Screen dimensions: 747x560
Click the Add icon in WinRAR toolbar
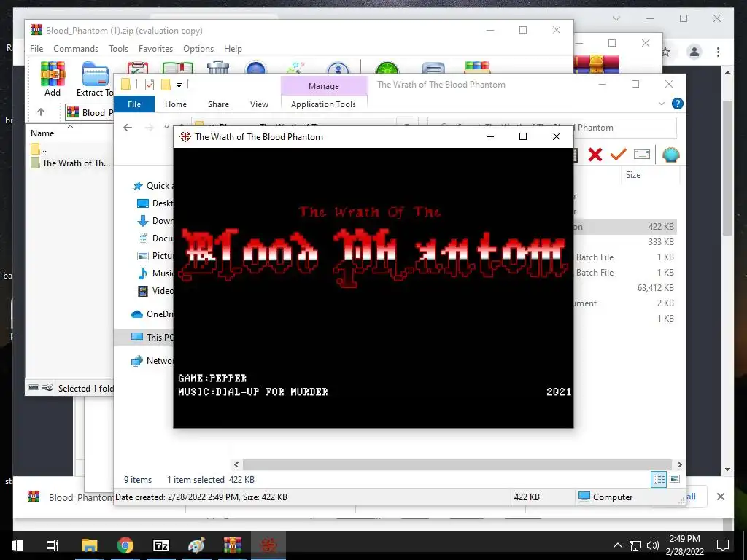[x=53, y=79]
